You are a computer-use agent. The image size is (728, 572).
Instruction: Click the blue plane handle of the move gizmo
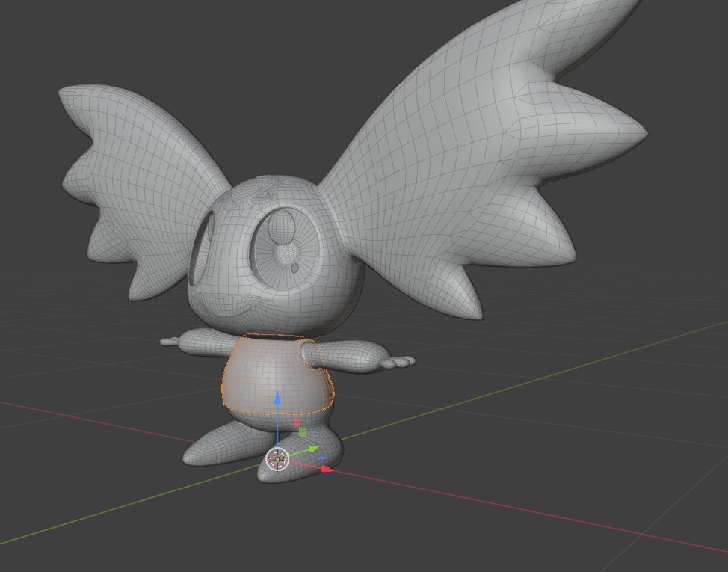321,458
